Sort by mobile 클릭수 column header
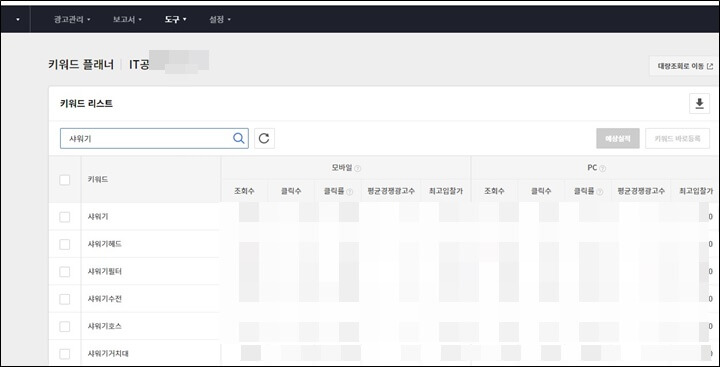Image resolution: width=720 pixels, height=367 pixels. tap(291, 192)
